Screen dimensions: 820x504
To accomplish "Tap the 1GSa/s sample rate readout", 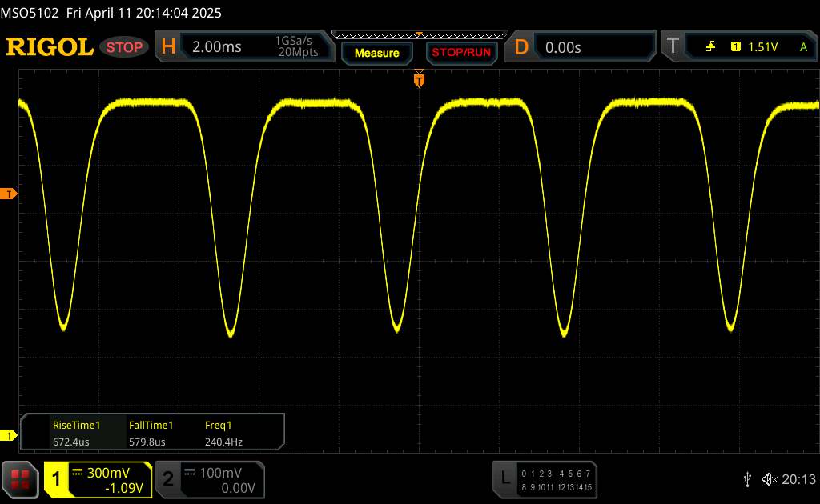I will click(293, 41).
